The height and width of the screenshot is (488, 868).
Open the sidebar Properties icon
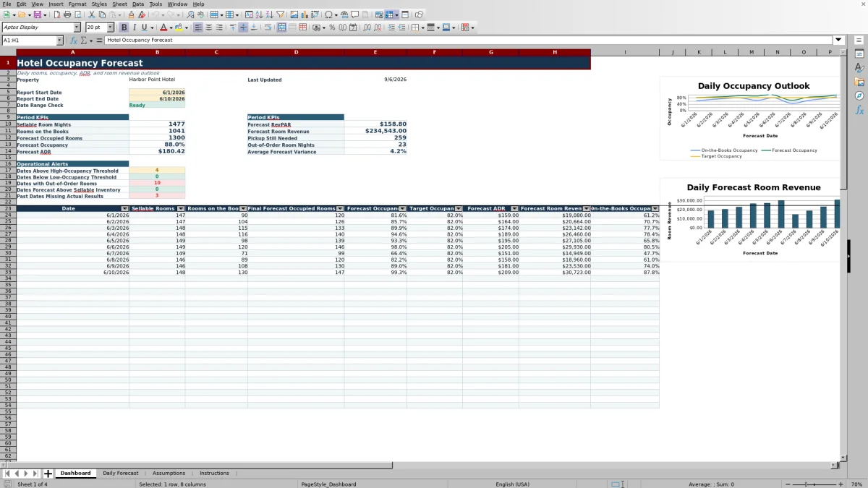[x=859, y=53]
